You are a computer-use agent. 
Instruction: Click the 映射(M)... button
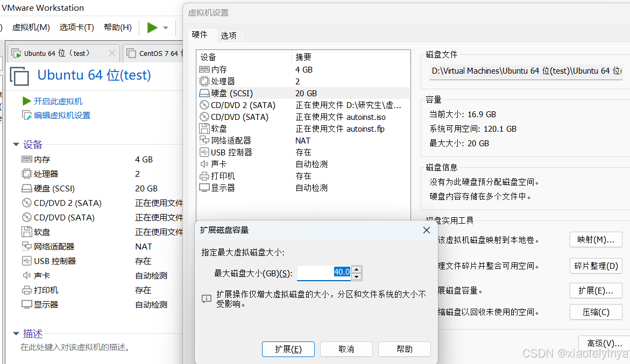point(596,240)
